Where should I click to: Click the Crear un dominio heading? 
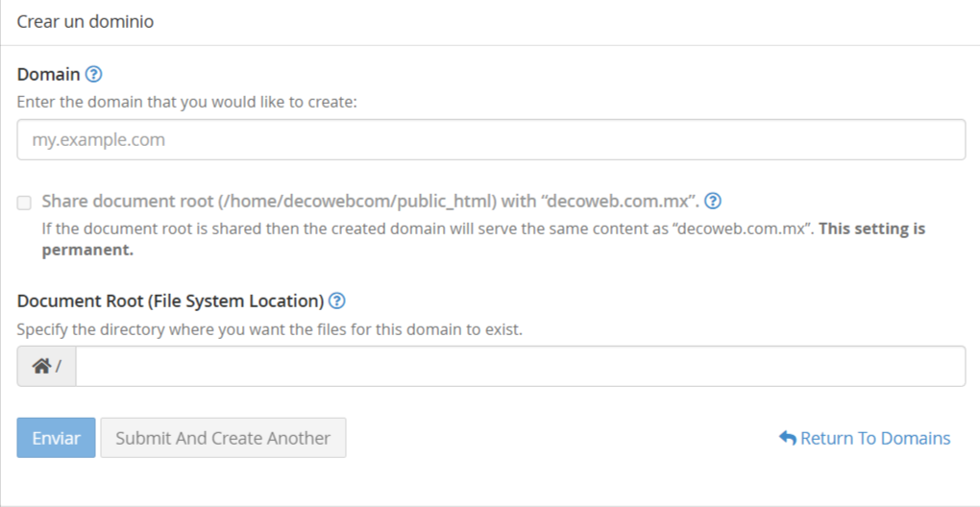click(86, 21)
